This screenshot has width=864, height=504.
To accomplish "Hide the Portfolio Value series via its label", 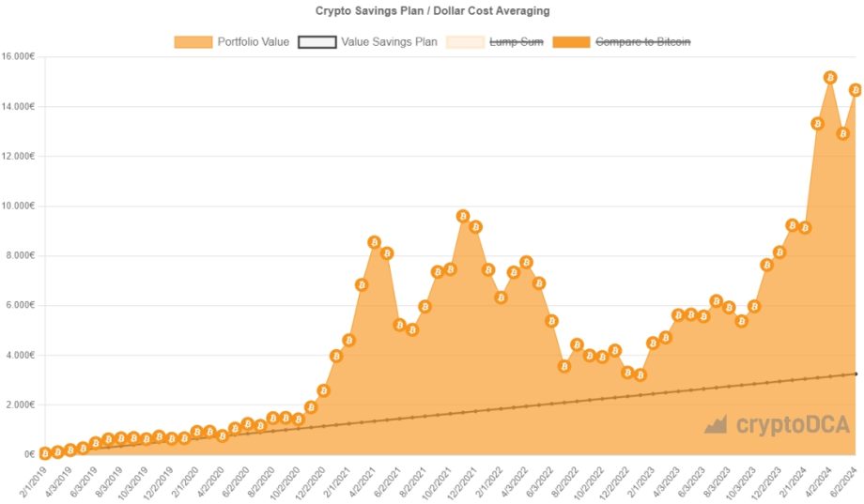I will [x=254, y=42].
